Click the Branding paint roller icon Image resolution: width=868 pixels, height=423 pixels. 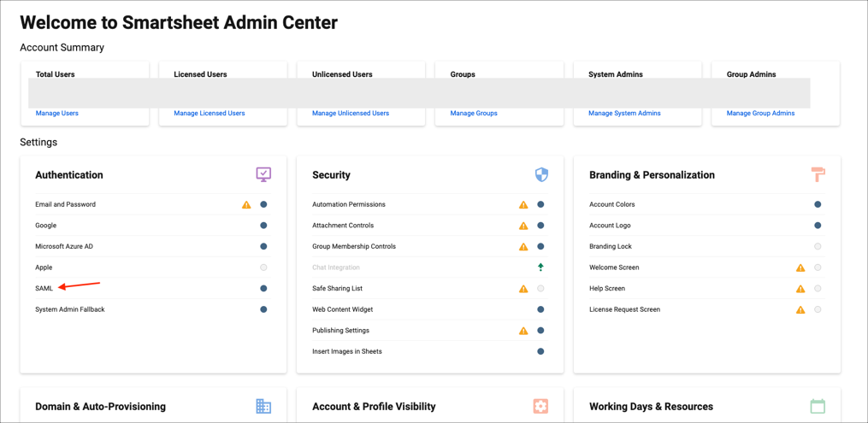coord(818,174)
